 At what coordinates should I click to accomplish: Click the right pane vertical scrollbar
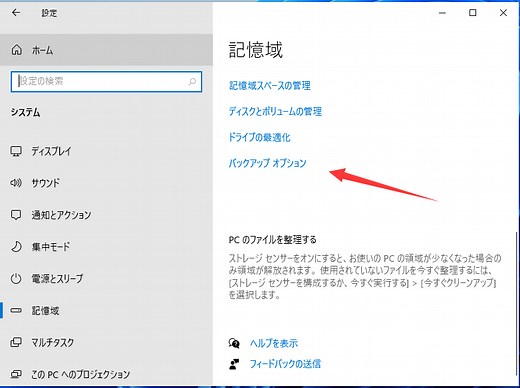pyautogui.click(x=517, y=303)
